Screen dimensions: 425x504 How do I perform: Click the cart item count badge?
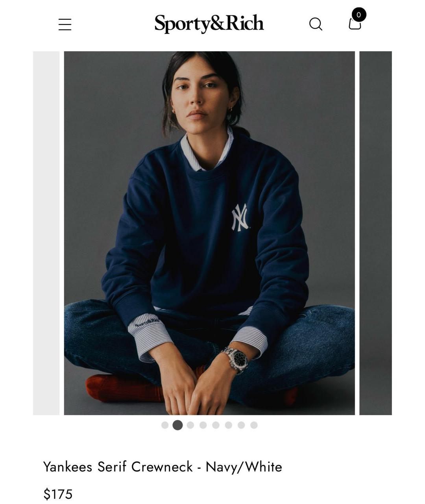(358, 15)
